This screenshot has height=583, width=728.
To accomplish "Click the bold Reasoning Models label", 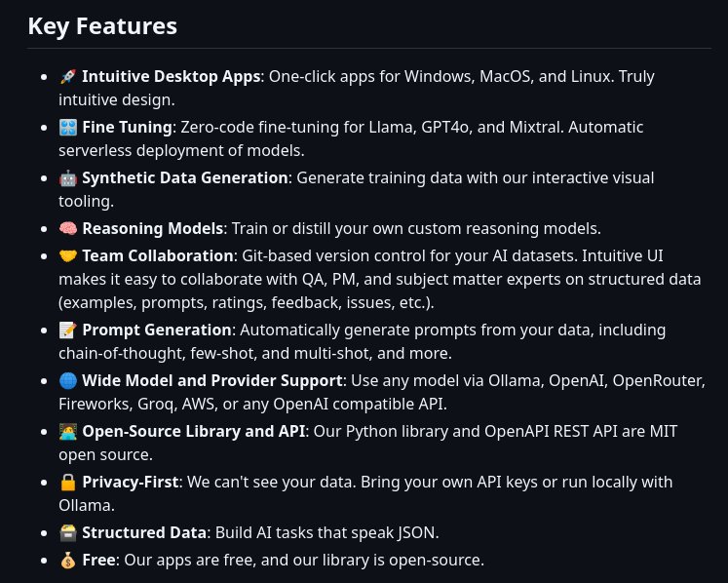I will tap(153, 228).
